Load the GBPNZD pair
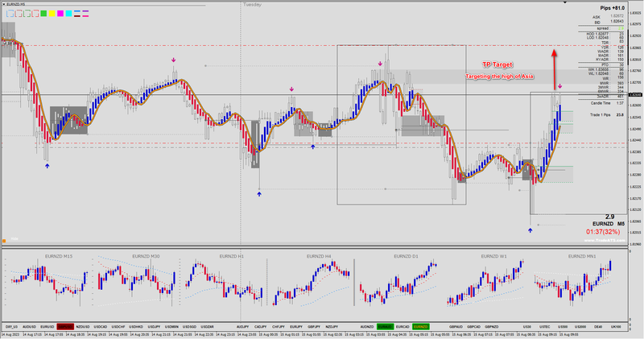 point(491,327)
